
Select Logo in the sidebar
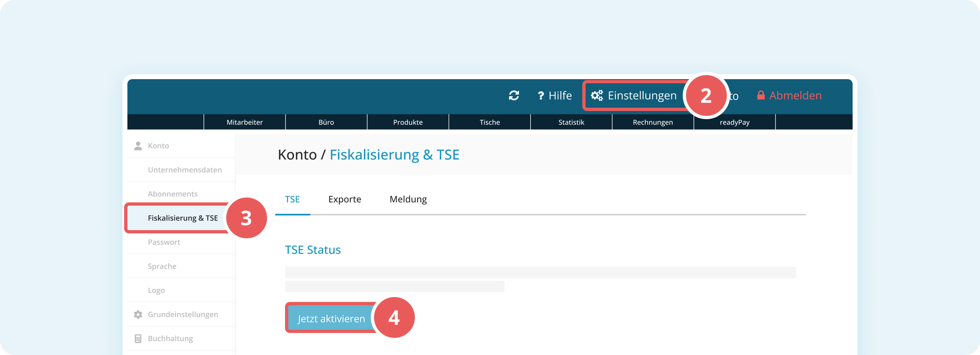pyautogui.click(x=181, y=290)
